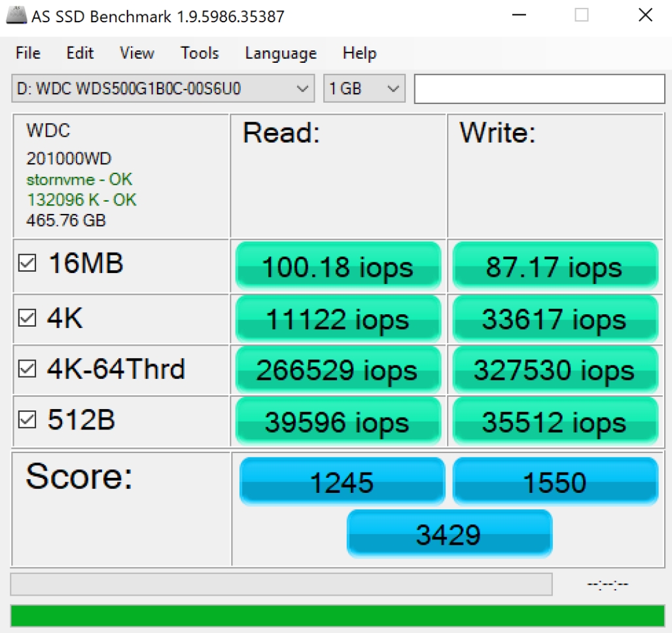Minimize the AS SSD Benchmark window
672x633 pixels.
(519, 16)
